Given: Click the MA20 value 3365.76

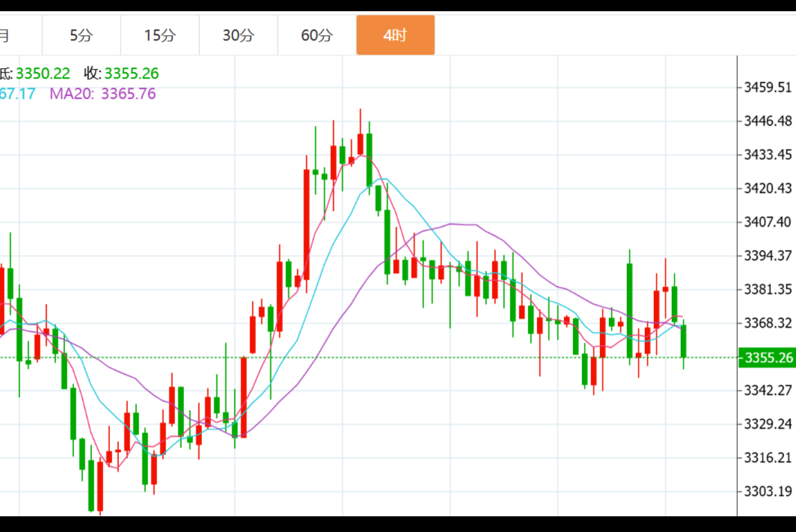Looking at the screenshot, I should [129, 94].
